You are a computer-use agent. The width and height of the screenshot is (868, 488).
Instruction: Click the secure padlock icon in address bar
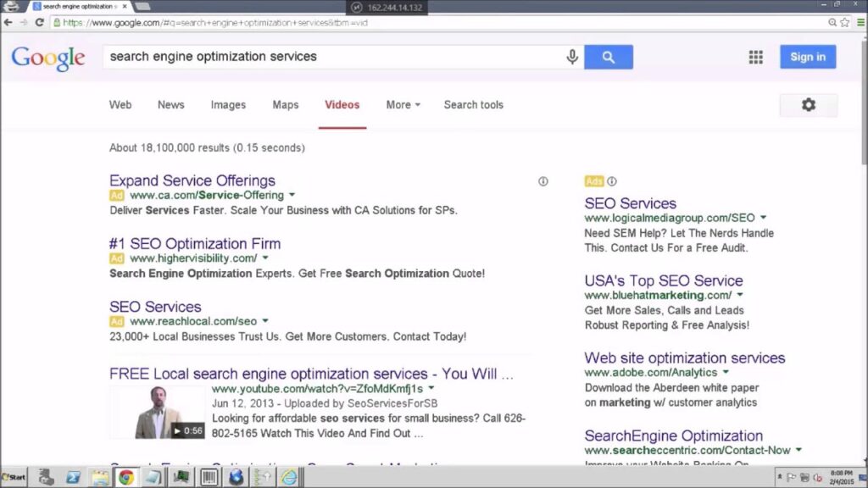click(x=57, y=23)
